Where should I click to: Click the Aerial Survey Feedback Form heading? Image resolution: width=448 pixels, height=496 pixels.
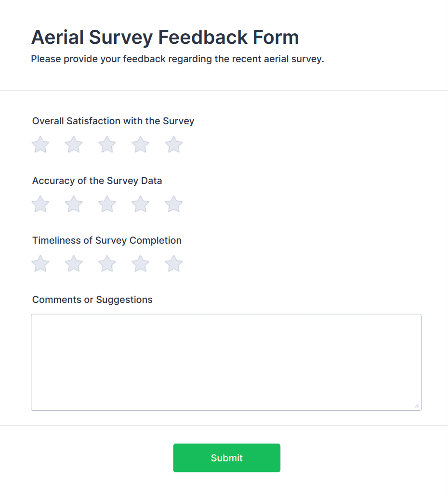point(165,37)
